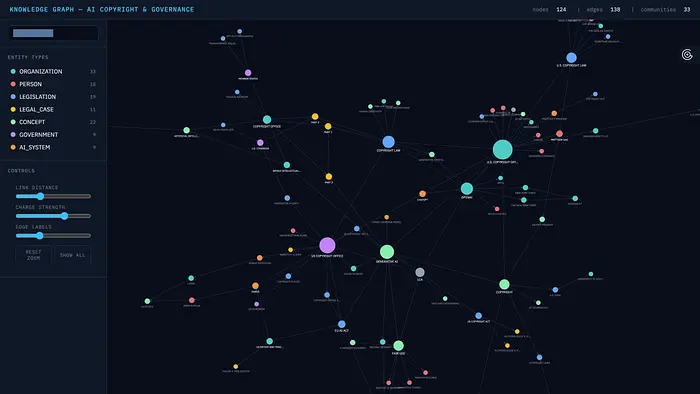This screenshot has width=700, height=394.
Task: Click the CONTROLS section heading
Action: coord(21,171)
